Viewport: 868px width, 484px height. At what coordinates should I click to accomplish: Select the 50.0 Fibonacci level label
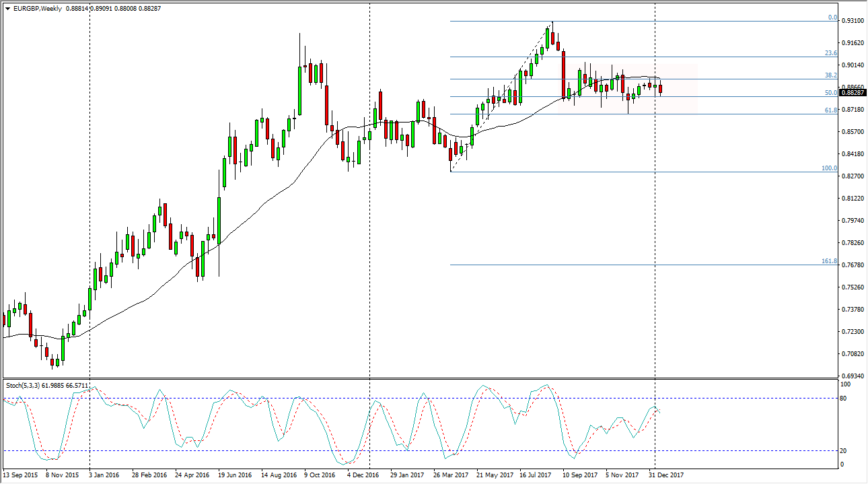[830, 92]
